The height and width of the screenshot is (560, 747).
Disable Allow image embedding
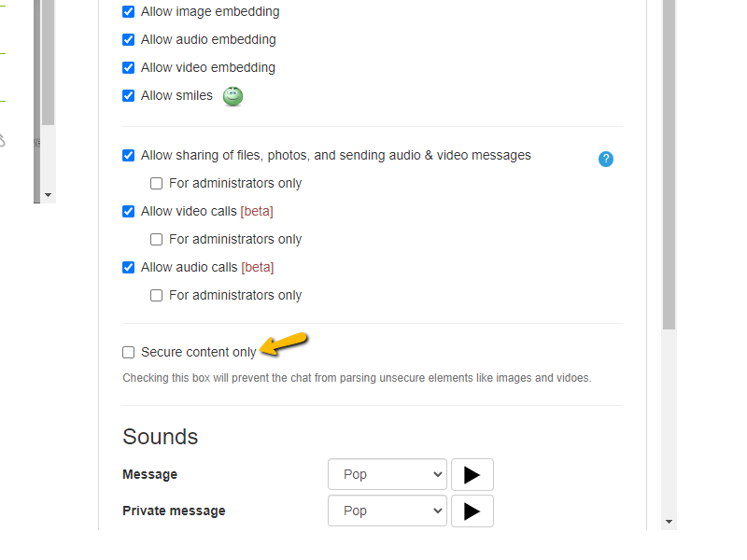tap(128, 11)
